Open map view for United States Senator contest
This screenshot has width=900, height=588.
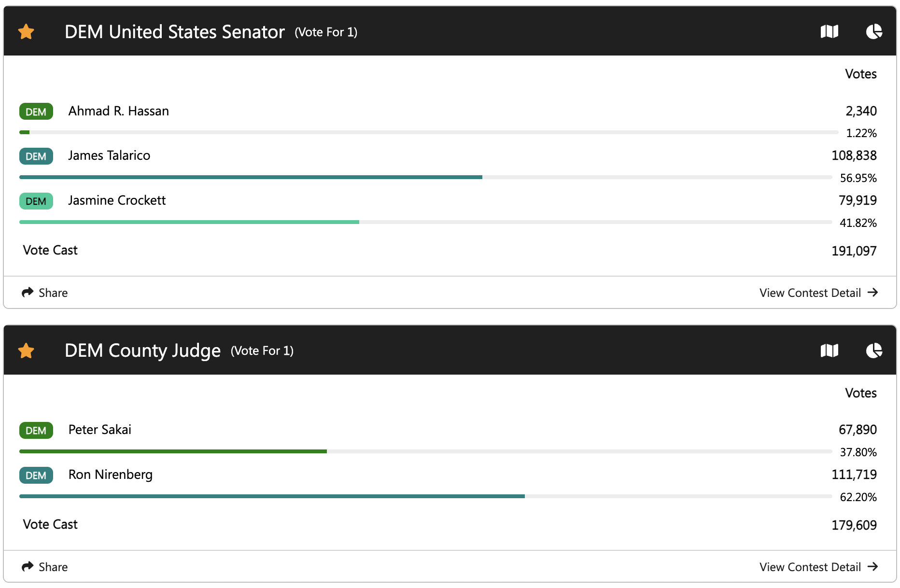point(829,32)
